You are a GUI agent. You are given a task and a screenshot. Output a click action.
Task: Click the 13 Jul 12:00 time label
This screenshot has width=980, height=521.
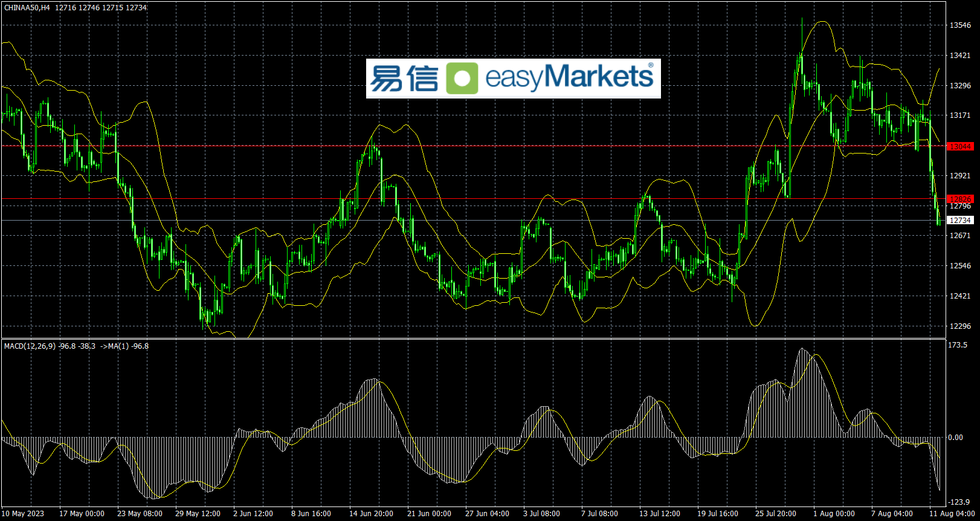tap(660, 514)
